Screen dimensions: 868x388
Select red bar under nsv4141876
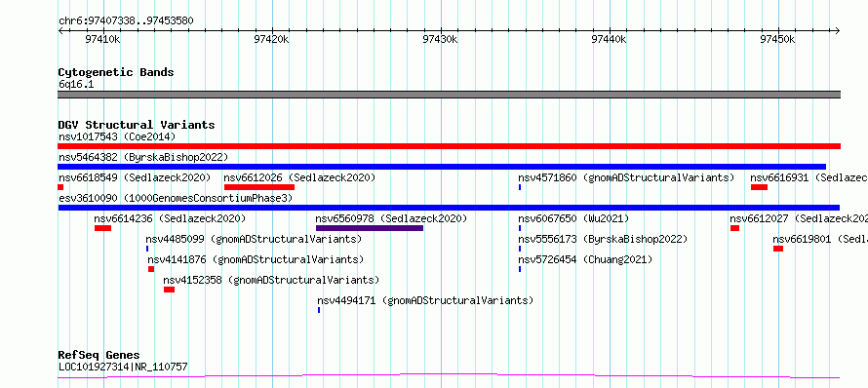151,269
